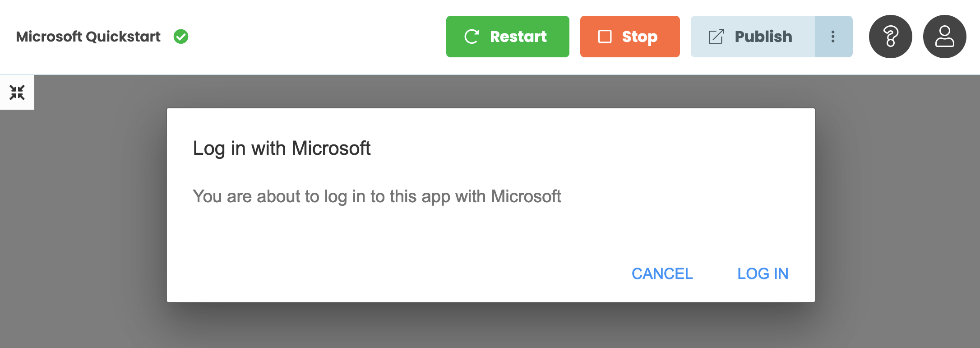980x348 pixels.
Task: Select the Microsoft Quickstart app title
Action: (88, 37)
